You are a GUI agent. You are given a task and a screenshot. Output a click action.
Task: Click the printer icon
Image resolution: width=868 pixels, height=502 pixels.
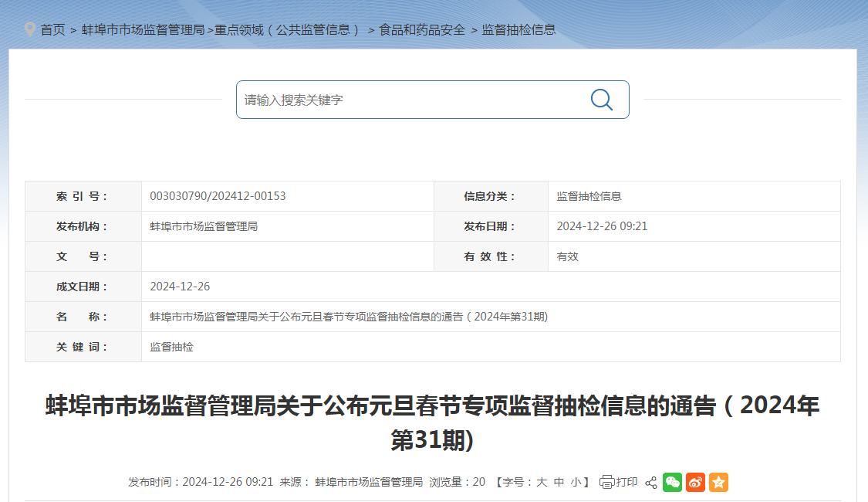click(x=606, y=482)
